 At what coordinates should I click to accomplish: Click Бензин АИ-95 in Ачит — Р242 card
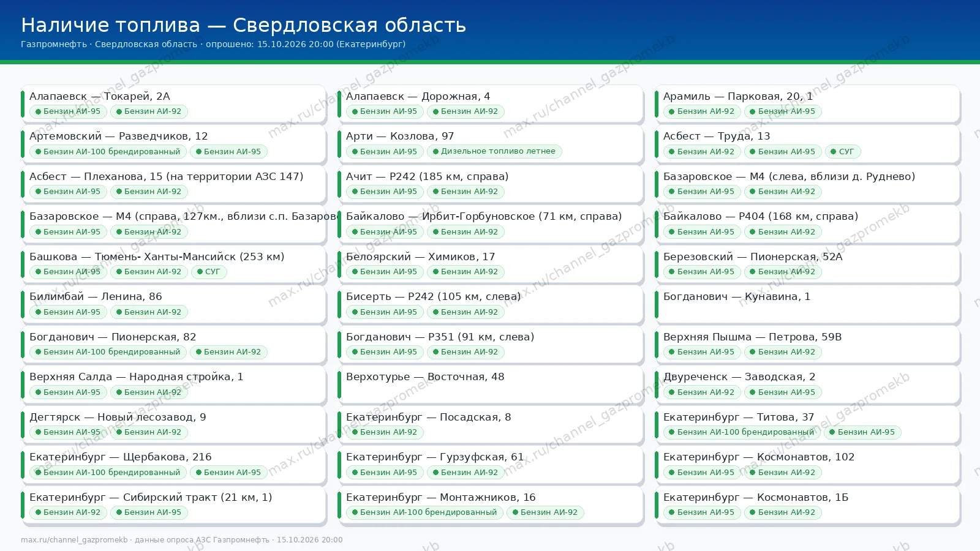[x=385, y=192]
